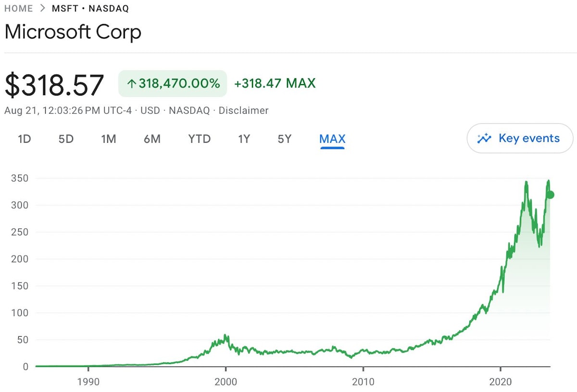Click the green current-price dot on chart
Screen dimensions: 577x392
click(x=551, y=195)
